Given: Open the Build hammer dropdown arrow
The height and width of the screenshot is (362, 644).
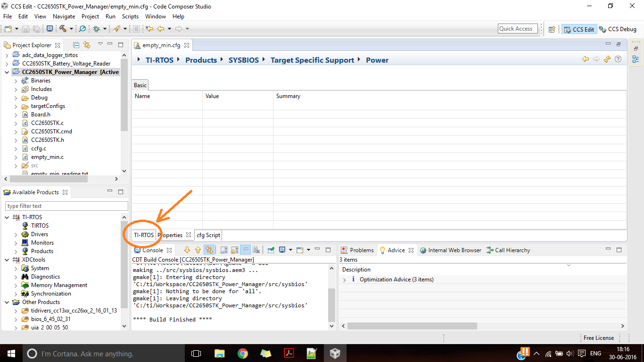Looking at the screenshot, I should tap(71, 29).
